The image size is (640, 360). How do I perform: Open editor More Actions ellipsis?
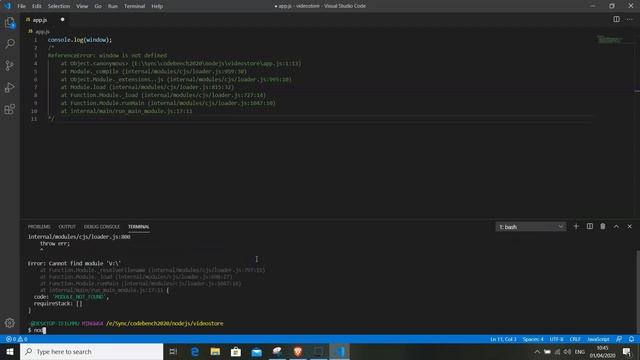point(629,19)
